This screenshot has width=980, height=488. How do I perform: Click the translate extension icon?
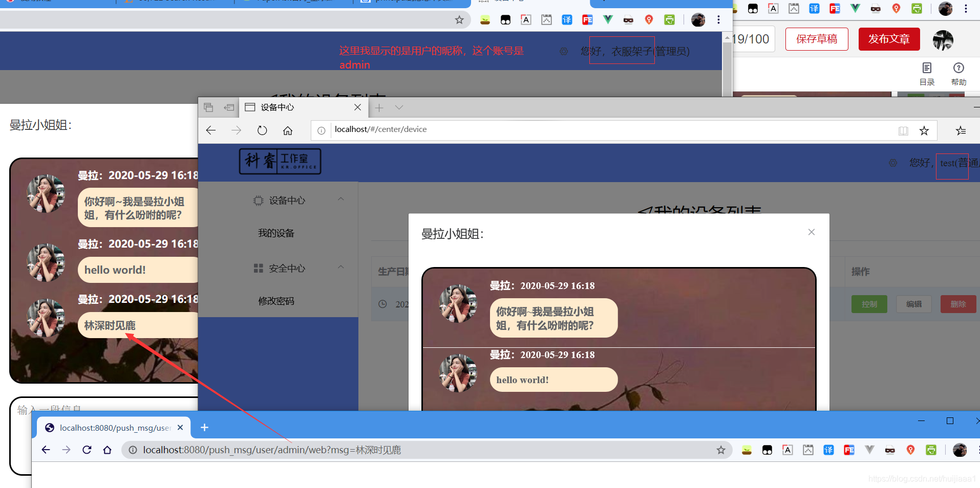click(x=567, y=19)
